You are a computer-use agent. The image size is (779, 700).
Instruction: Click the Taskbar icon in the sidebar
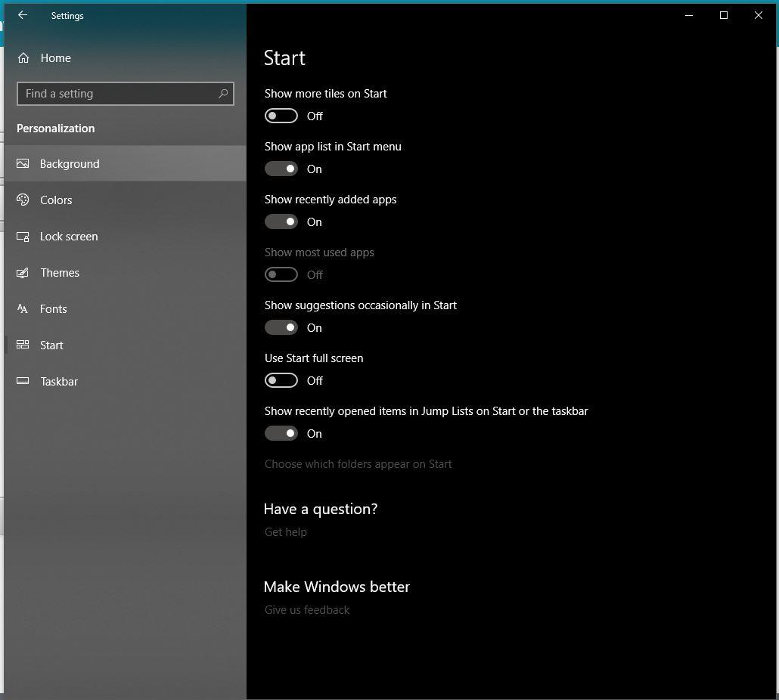click(x=23, y=381)
